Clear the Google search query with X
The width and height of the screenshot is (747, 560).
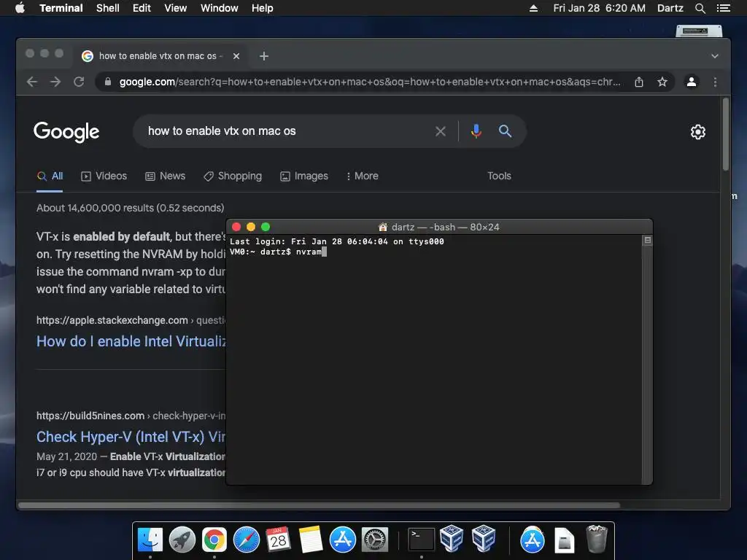click(x=441, y=131)
